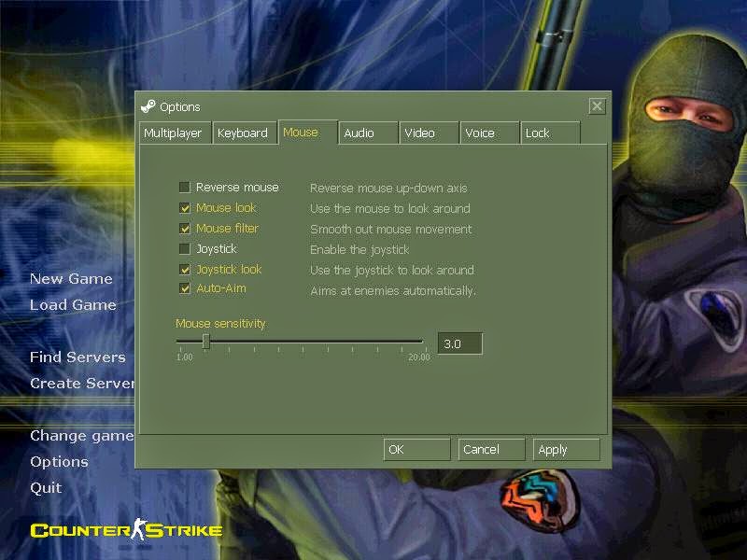The width and height of the screenshot is (747, 560).
Task: Click Quit in the main menu
Action: (x=46, y=487)
